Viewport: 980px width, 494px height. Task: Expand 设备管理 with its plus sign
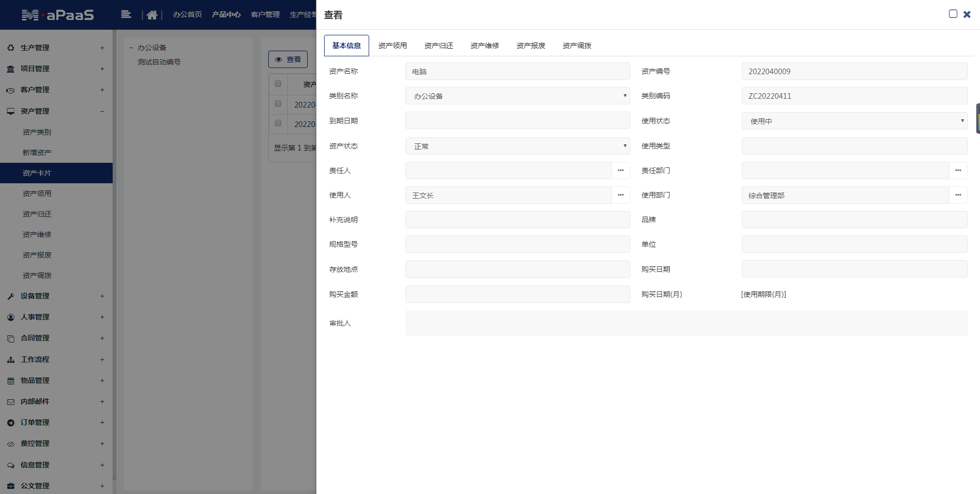click(x=102, y=296)
